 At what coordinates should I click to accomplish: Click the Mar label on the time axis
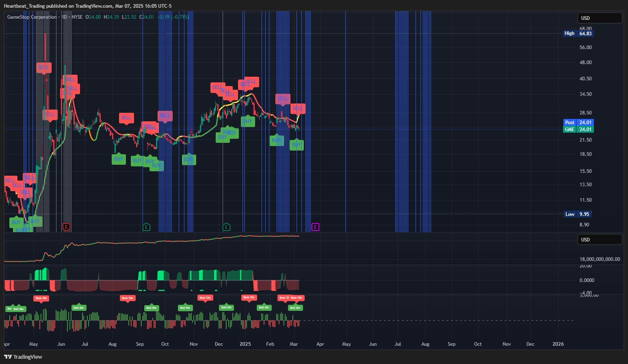pos(294,344)
